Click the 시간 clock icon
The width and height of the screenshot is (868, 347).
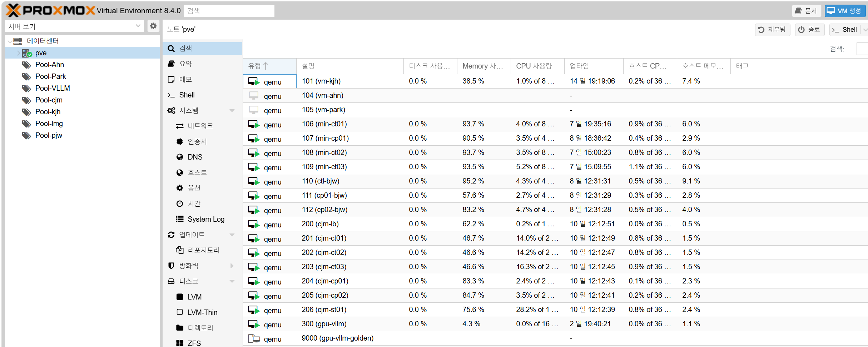(x=180, y=203)
